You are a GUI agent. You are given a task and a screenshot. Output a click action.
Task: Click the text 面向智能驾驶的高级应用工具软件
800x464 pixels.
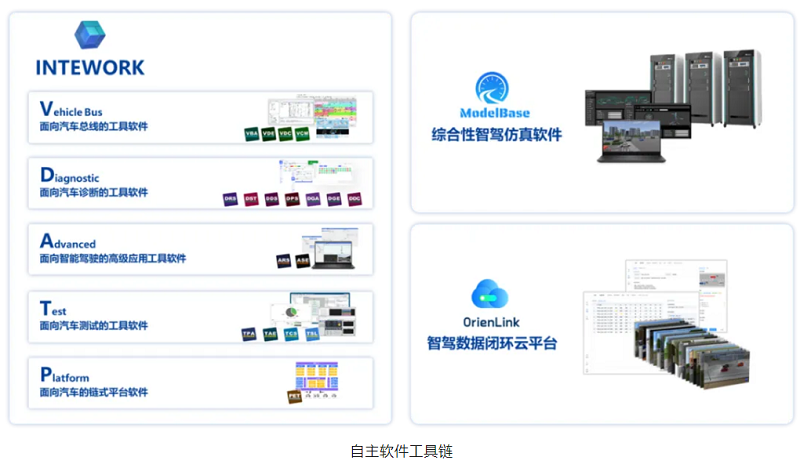[x=113, y=258]
